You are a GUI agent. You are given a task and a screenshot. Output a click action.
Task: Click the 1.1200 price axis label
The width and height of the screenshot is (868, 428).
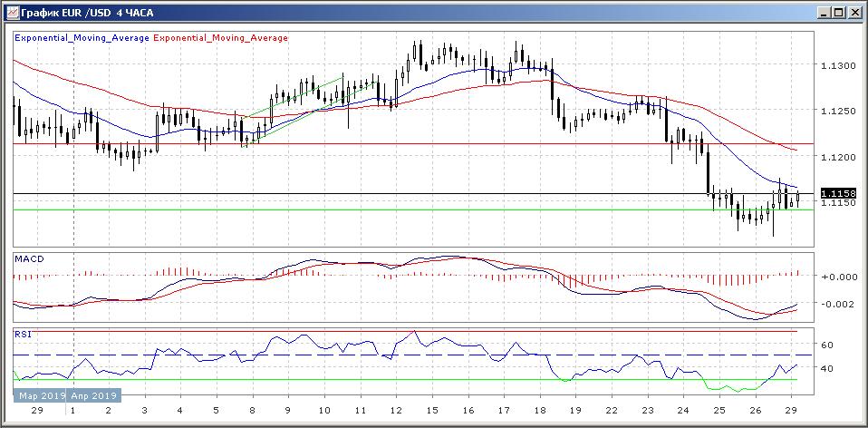pyautogui.click(x=838, y=157)
